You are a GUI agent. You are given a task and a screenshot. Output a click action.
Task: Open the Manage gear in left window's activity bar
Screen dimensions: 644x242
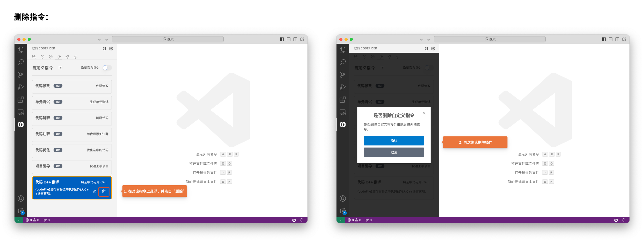(x=21, y=211)
